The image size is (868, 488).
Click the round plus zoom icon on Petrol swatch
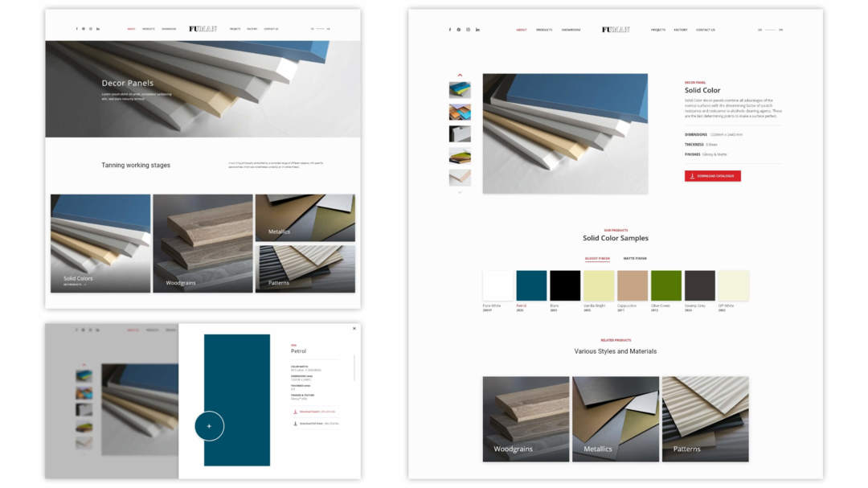209,426
